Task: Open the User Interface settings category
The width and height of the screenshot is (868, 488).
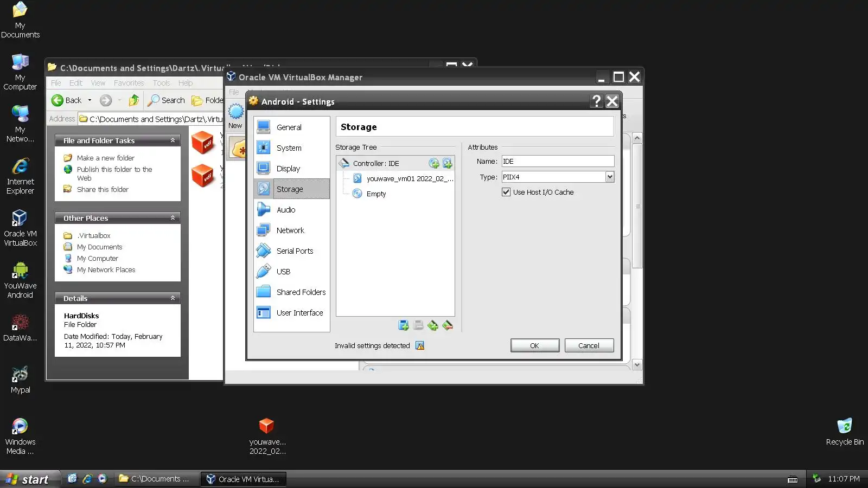Action: (x=291, y=312)
